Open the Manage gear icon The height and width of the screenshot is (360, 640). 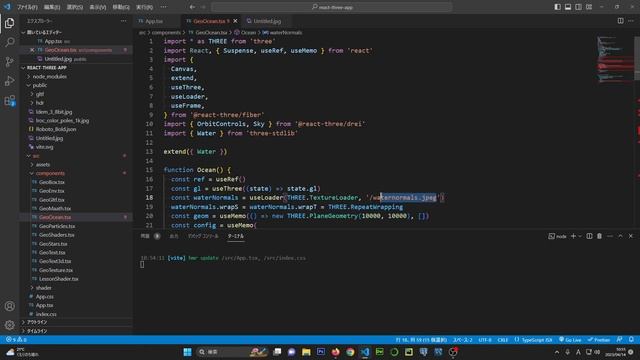pos(9,325)
